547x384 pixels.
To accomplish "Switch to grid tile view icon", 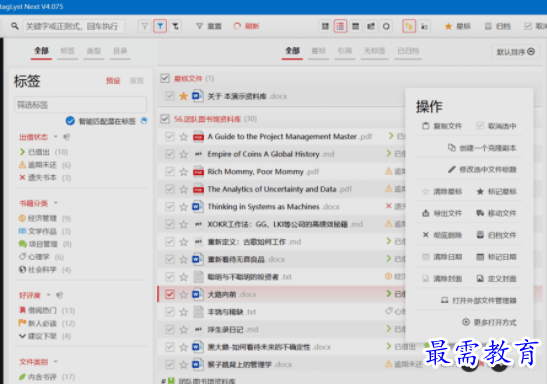I will 325,26.
